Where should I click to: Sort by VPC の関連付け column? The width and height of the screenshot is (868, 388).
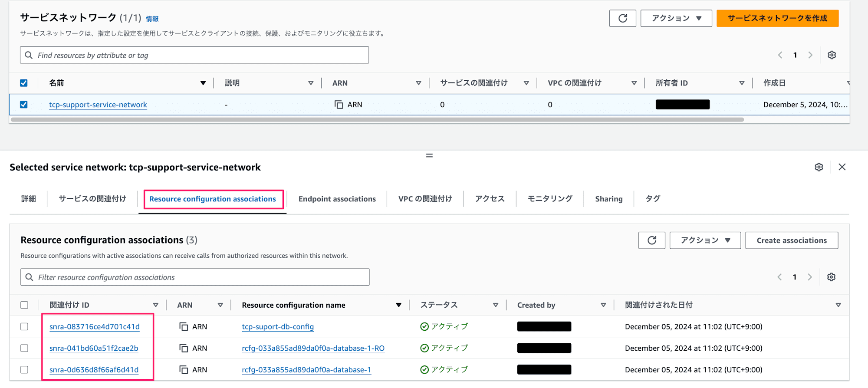634,83
